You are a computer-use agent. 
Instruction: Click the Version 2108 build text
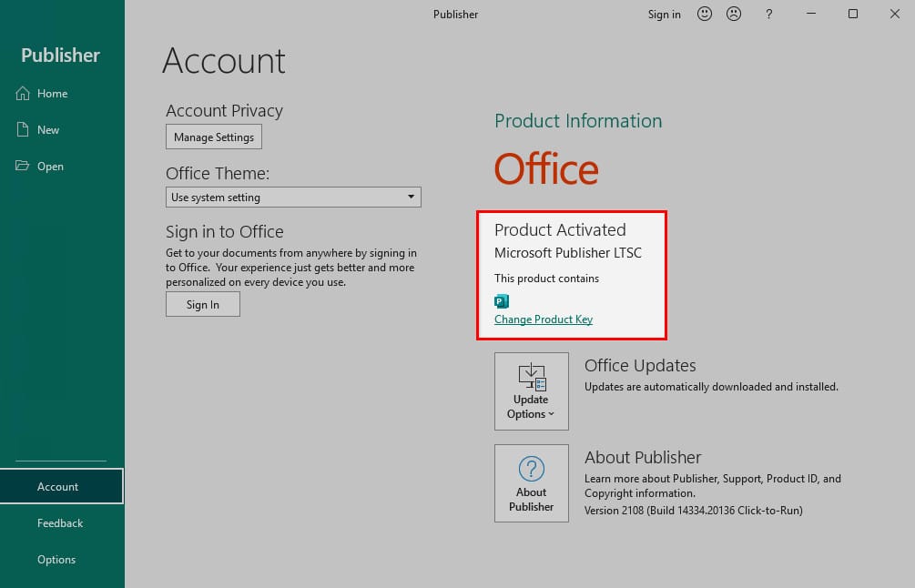pos(693,511)
